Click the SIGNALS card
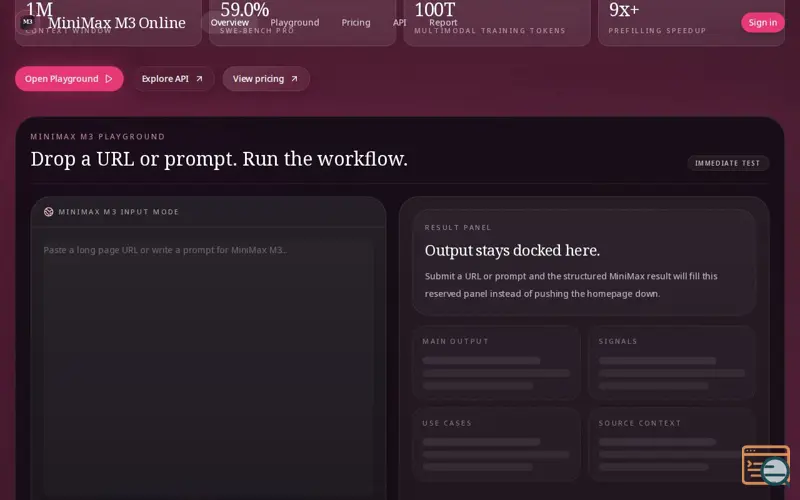This screenshot has height=500, width=800. tap(671, 363)
